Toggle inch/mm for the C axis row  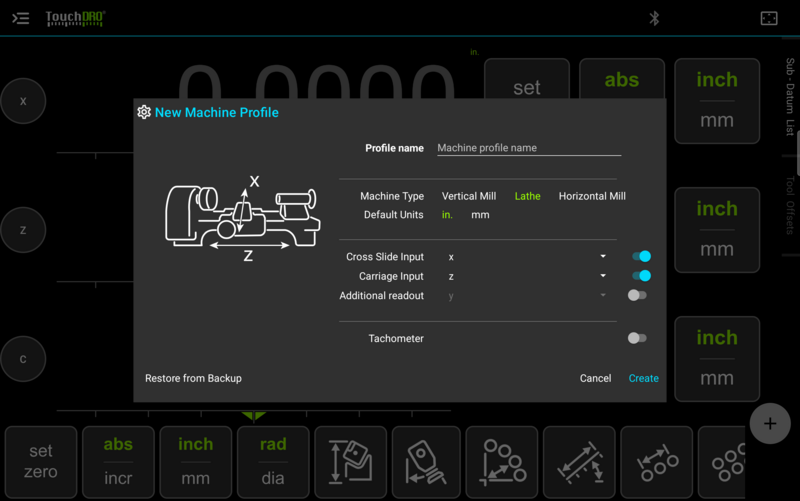click(x=717, y=359)
